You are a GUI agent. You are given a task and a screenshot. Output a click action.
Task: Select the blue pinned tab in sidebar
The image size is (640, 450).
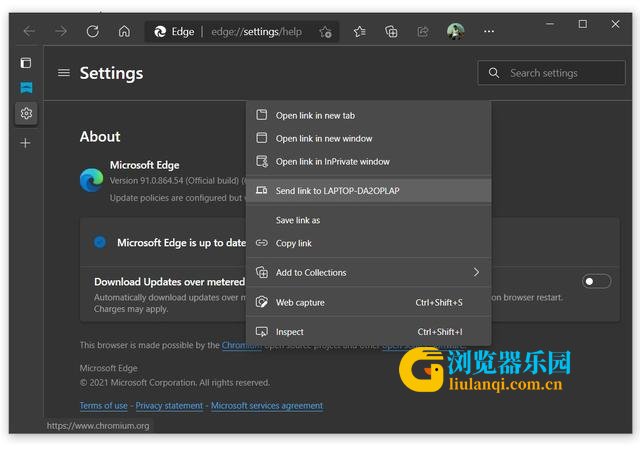point(26,87)
